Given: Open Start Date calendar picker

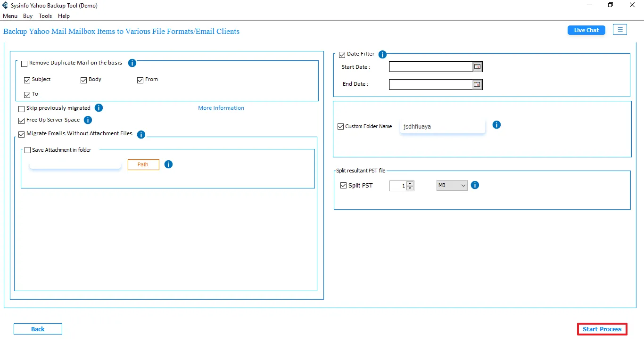Looking at the screenshot, I should (x=477, y=67).
